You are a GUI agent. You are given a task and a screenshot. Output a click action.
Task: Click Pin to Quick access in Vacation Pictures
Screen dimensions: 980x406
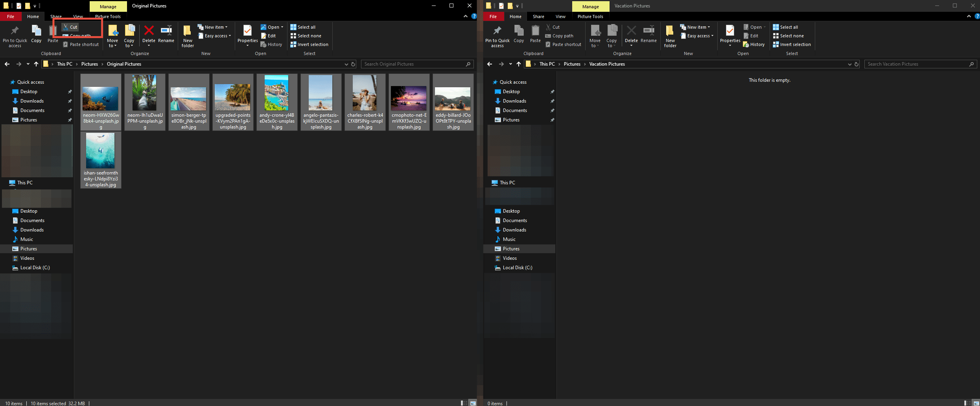(x=497, y=35)
